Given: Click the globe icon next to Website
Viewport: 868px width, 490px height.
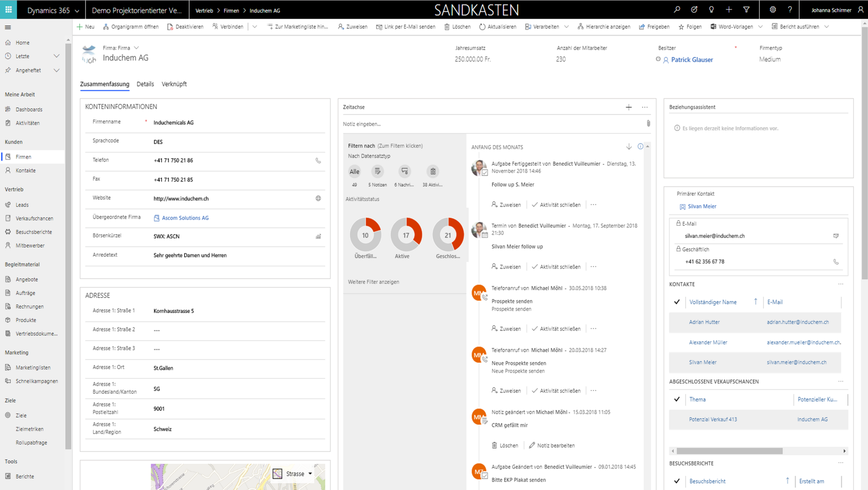Looking at the screenshot, I should coord(318,198).
